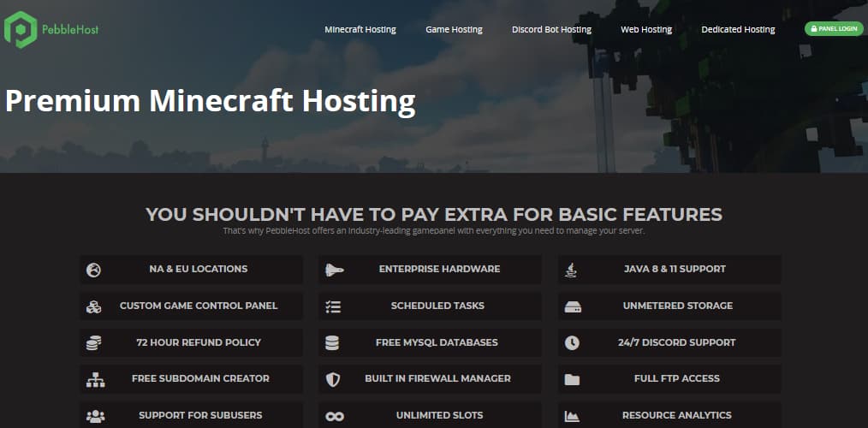Click the coins icon for 72 Hour Refund Policy
Image resolution: width=868 pixels, height=428 pixels.
94,342
